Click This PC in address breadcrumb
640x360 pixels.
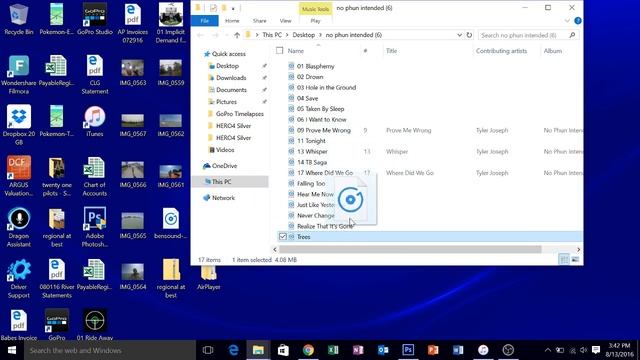pyautogui.click(x=272, y=35)
